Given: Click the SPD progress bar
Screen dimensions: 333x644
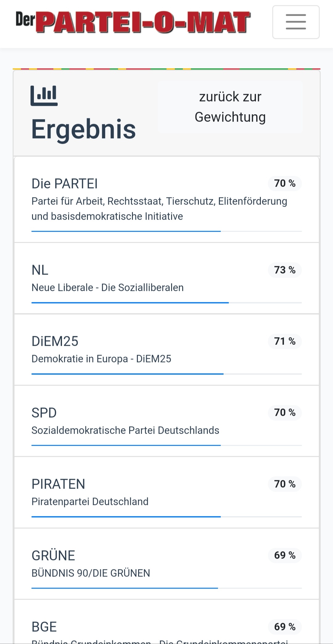Looking at the screenshot, I should pos(166,445).
